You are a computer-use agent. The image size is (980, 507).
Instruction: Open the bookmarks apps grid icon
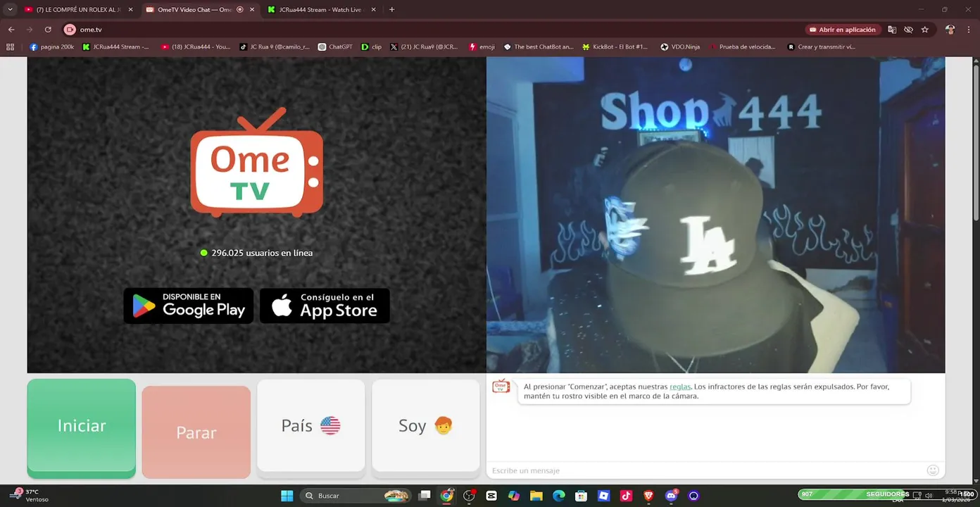[10, 47]
